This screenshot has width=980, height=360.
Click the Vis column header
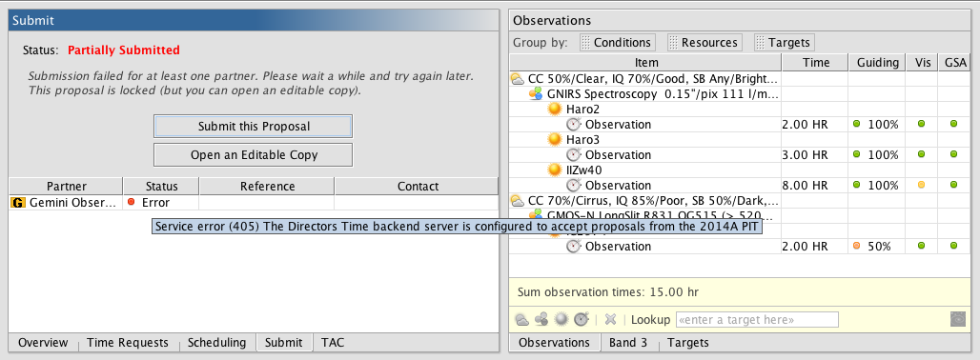tap(922, 63)
